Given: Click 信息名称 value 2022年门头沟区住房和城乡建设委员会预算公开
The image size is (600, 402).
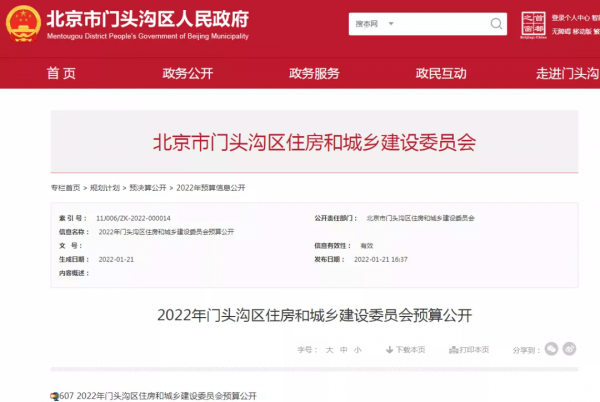Looking at the screenshot, I should pos(166,232).
